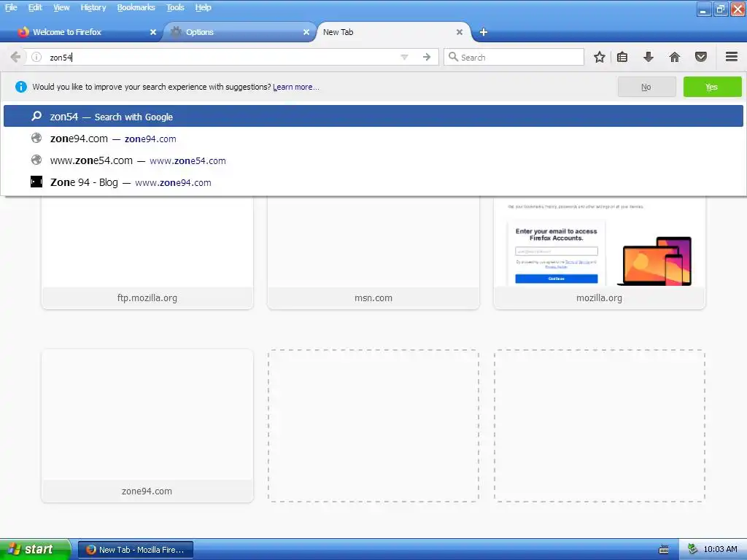Close the New Tab tab
This screenshot has height=560, width=747.
460,32
